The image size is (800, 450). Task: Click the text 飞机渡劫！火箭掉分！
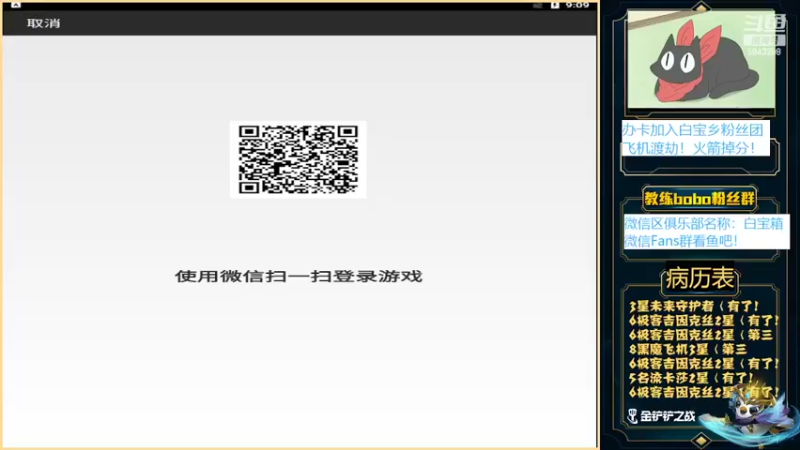(x=689, y=148)
